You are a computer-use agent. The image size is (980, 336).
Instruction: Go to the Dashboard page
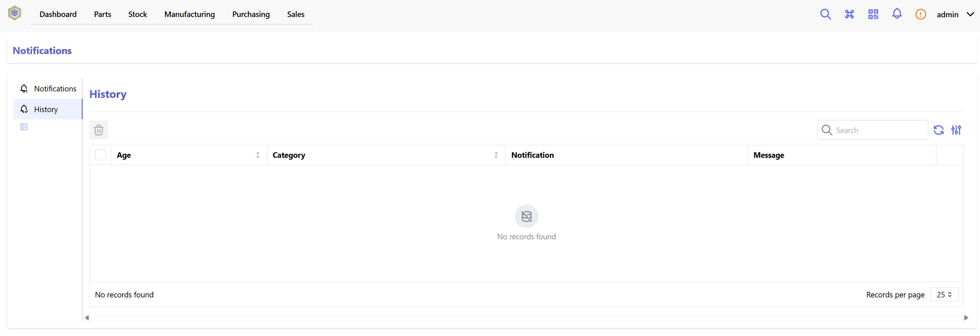pyautogui.click(x=58, y=14)
